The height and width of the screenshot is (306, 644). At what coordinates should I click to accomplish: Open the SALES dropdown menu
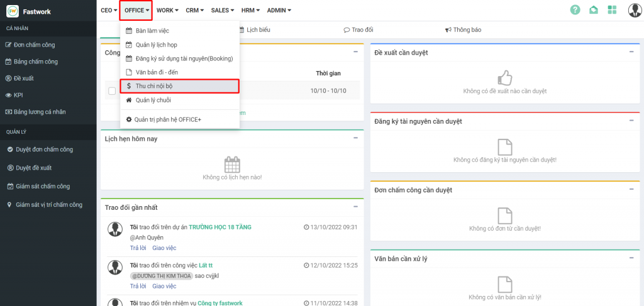[222, 10]
